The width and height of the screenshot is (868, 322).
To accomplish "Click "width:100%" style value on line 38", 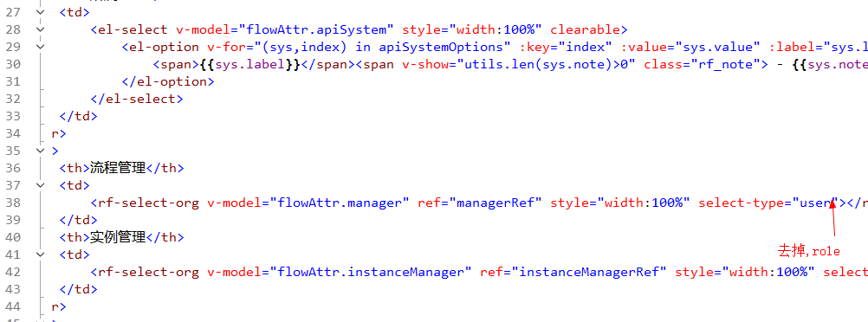I will (644, 203).
